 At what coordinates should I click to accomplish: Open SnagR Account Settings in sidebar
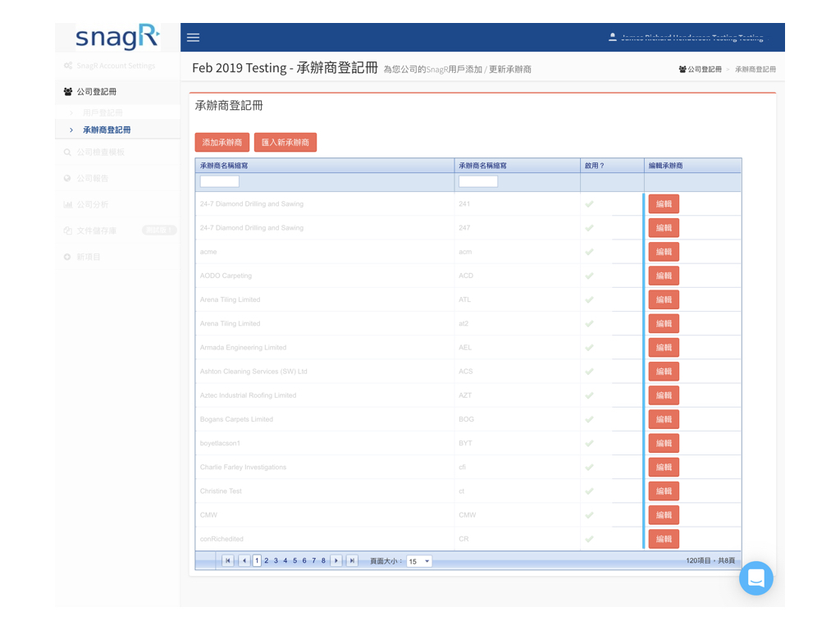[116, 66]
